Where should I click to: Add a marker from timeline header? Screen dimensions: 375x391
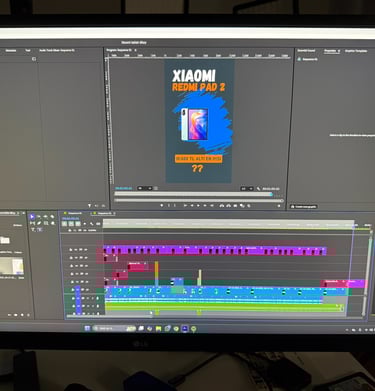click(85, 224)
